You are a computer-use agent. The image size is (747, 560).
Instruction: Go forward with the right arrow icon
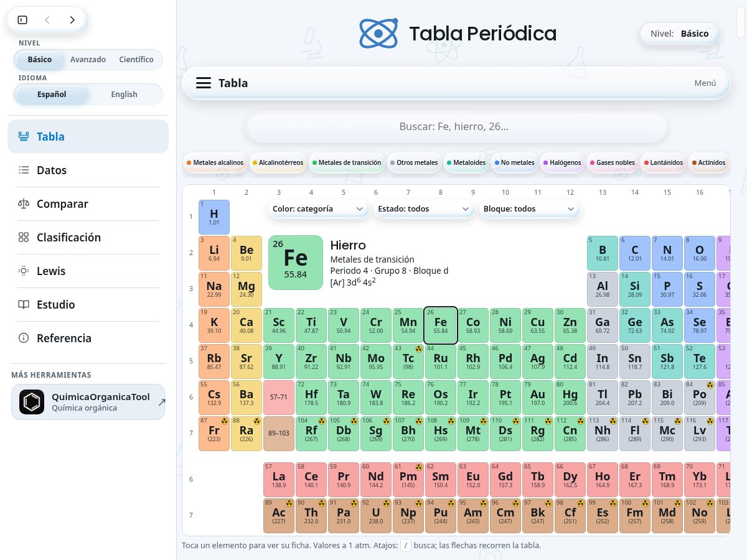click(72, 20)
